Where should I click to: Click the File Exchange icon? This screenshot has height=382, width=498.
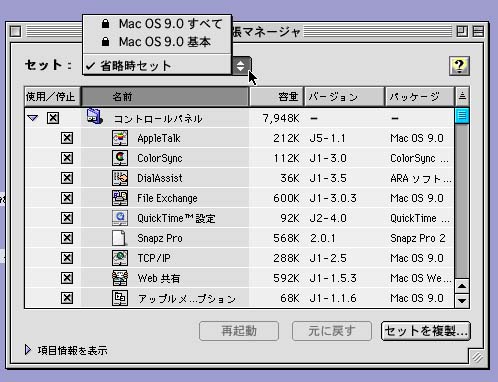[120, 198]
